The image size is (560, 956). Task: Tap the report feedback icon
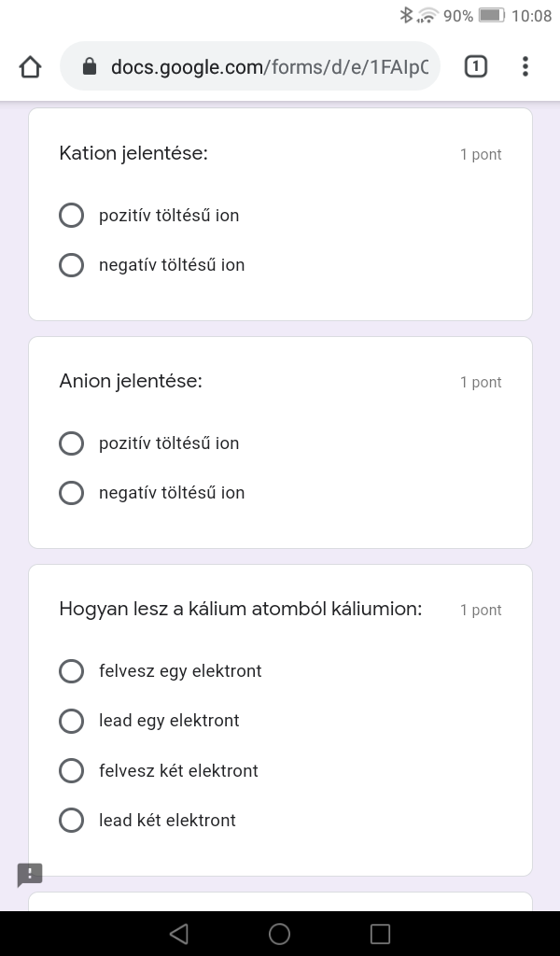30,875
